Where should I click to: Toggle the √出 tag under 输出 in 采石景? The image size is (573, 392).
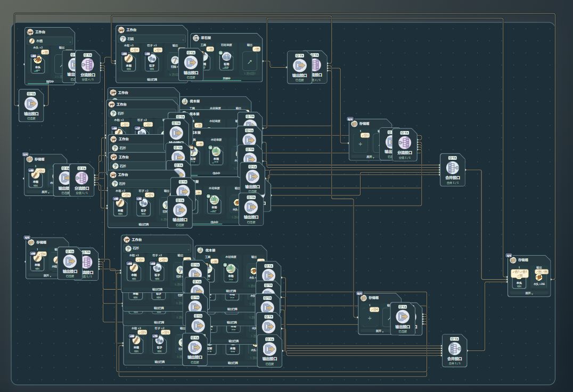(257, 49)
